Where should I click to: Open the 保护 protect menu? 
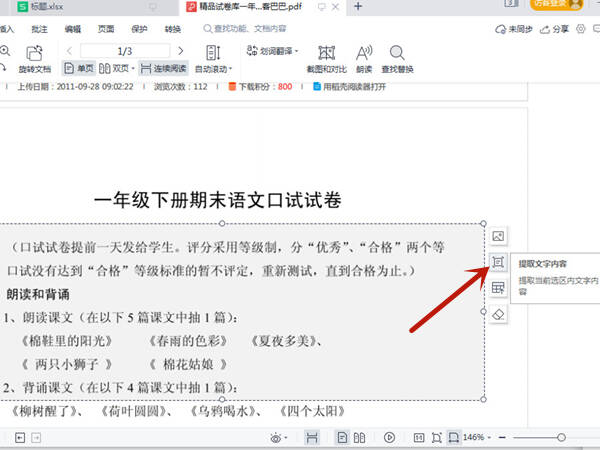click(139, 29)
